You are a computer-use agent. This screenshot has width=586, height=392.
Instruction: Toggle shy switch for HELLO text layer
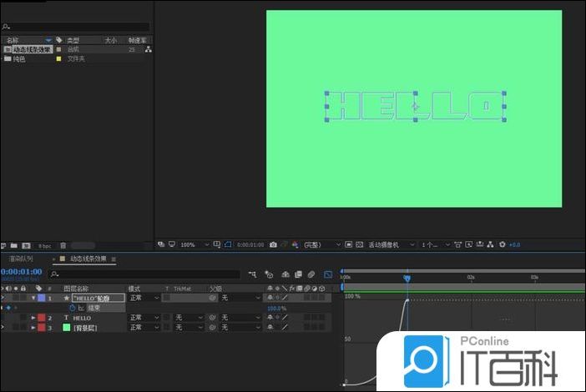(270, 318)
